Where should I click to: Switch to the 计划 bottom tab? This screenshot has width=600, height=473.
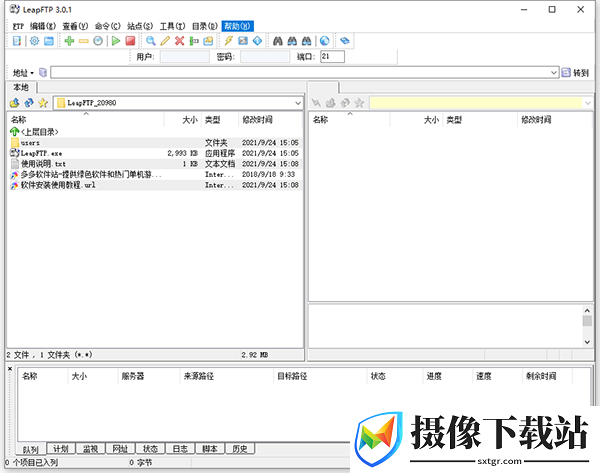click(x=61, y=449)
